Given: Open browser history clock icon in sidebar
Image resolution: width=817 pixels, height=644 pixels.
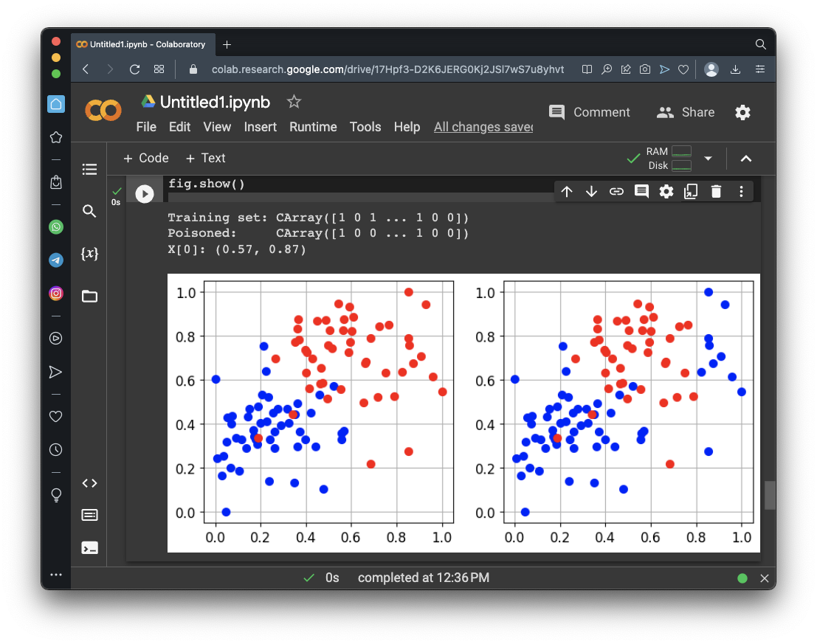Looking at the screenshot, I should (56, 449).
